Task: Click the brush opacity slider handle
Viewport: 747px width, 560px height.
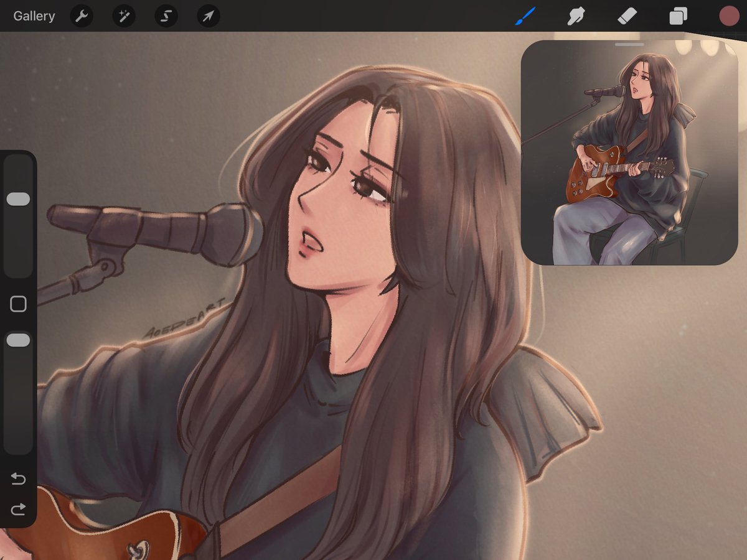Action: point(18,340)
